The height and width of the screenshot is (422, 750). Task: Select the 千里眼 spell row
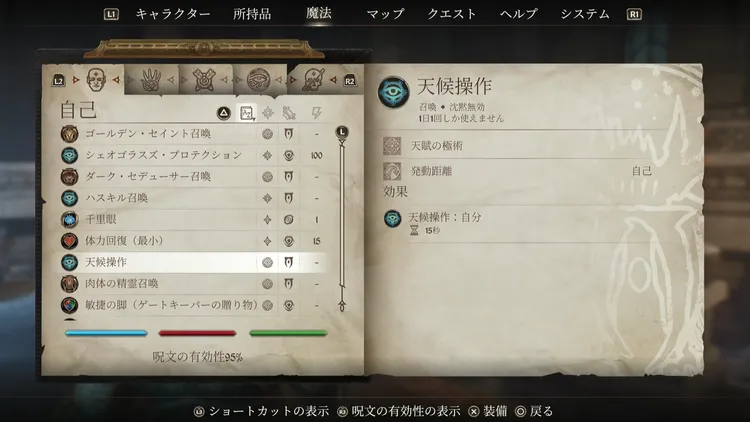coord(193,220)
